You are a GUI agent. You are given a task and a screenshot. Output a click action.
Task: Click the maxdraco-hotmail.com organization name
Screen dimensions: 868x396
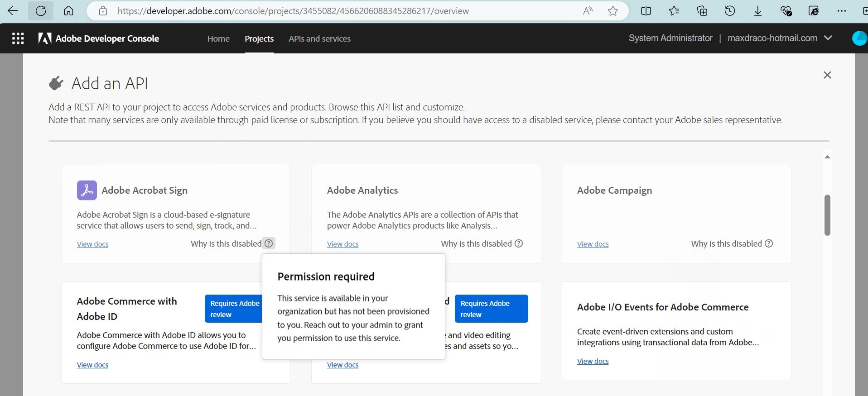772,38
